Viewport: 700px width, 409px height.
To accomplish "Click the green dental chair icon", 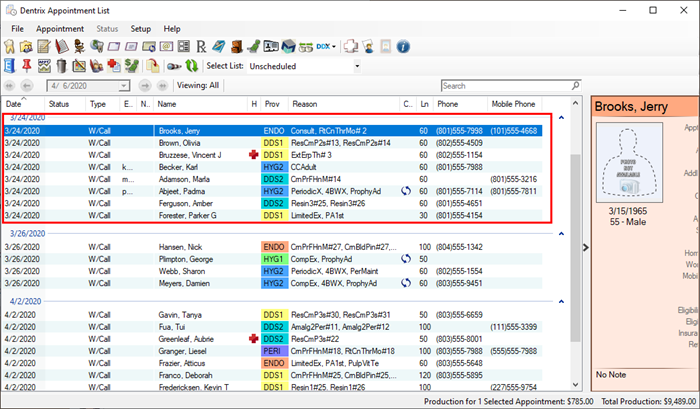I will pyautogui.click(x=254, y=46).
